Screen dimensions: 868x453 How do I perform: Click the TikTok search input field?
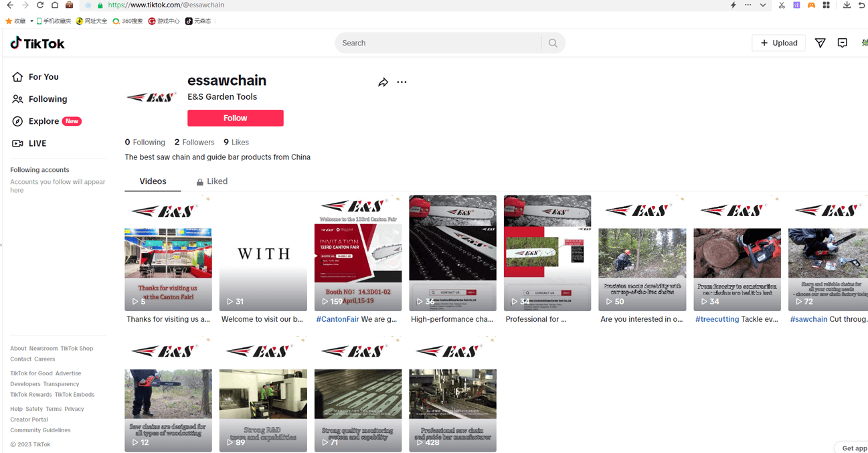point(439,43)
